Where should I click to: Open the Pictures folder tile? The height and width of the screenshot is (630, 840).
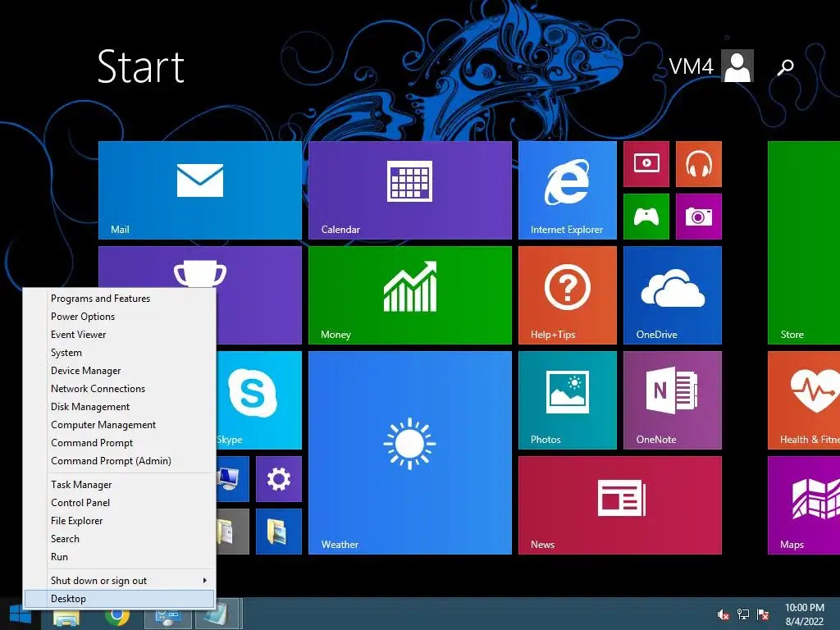coord(279,532)
